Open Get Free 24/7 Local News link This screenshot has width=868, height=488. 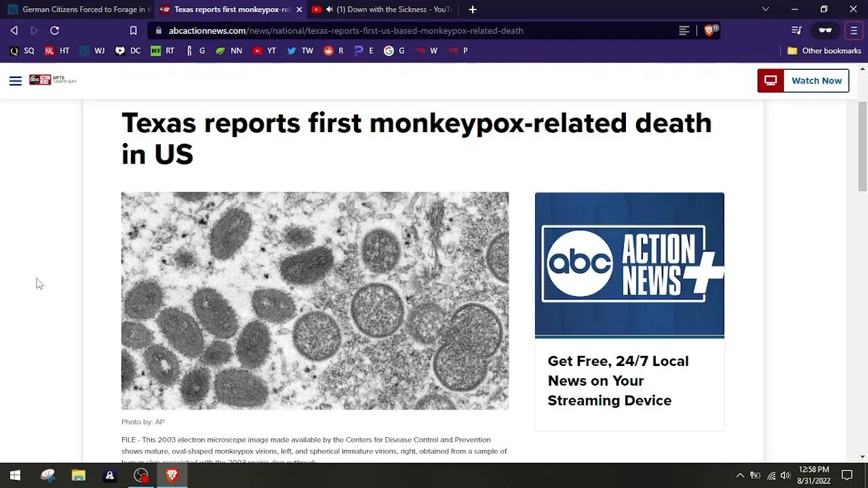(618, 381)
